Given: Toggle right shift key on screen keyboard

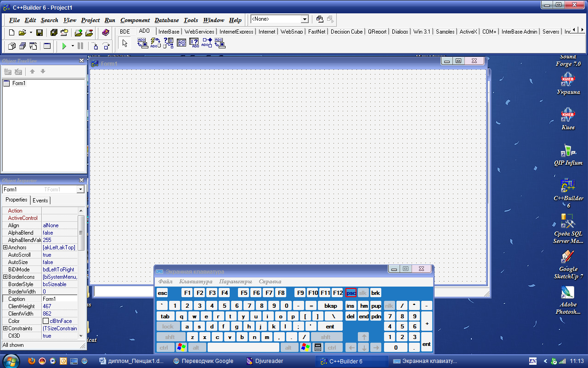Looking at the screenshot, I should [326, 337].
